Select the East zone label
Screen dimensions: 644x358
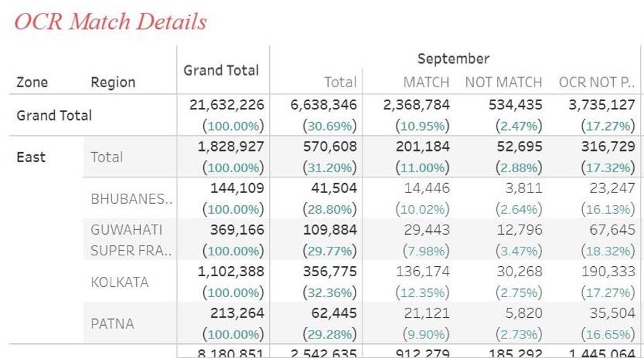(31, 158)
